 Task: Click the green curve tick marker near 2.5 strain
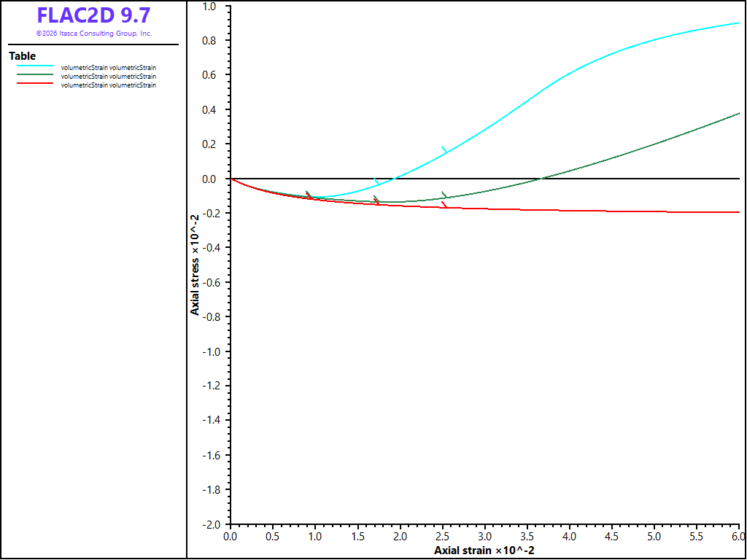coord(444,195)
